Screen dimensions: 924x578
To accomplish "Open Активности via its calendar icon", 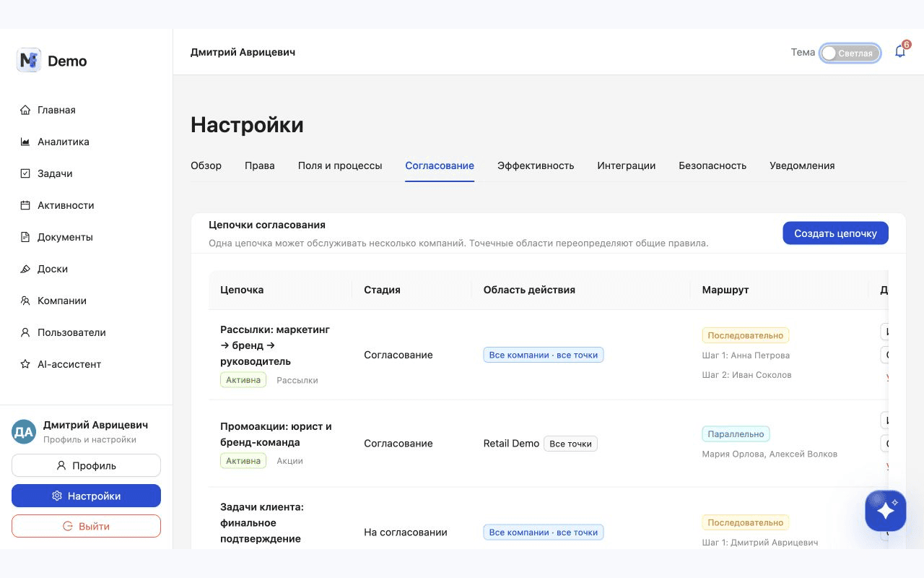I will coord(25,205).
